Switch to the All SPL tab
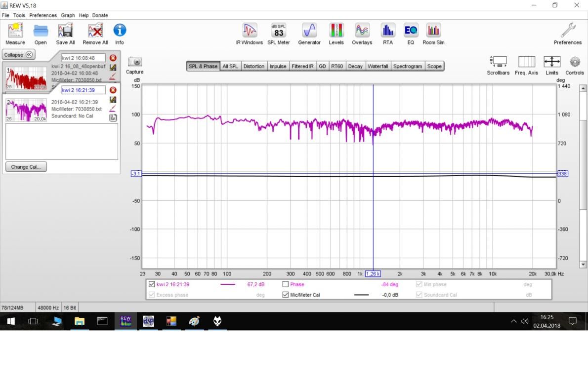The width and height of the screenshot is (588, 379). point(230,66)
